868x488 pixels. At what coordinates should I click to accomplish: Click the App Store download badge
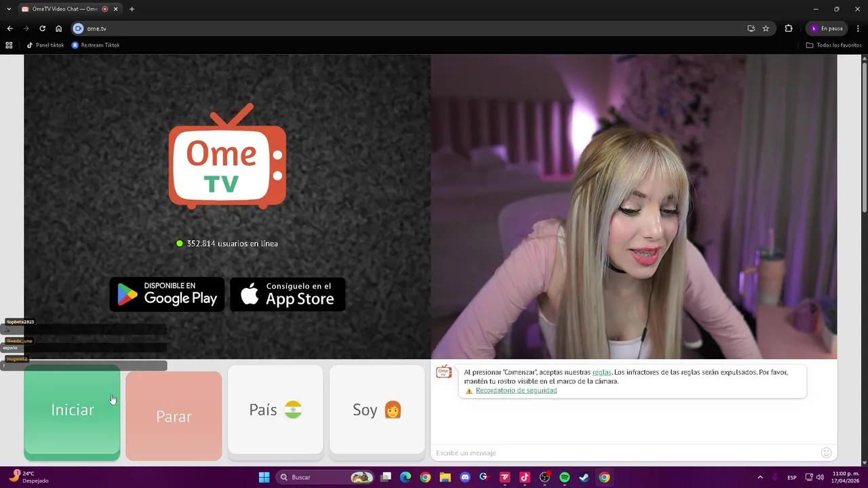[288, 294]
